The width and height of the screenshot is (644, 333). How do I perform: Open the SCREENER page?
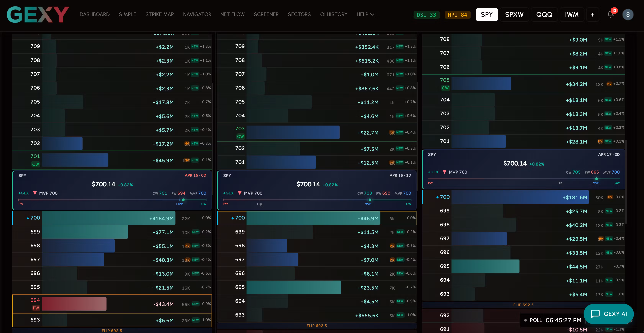coord(266,15)
